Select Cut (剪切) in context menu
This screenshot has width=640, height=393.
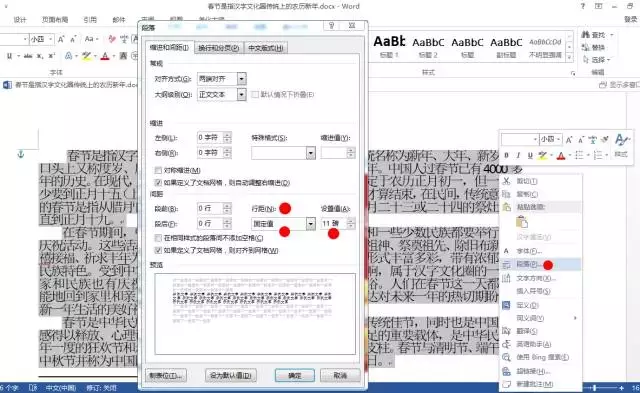[x=540, y=181]
